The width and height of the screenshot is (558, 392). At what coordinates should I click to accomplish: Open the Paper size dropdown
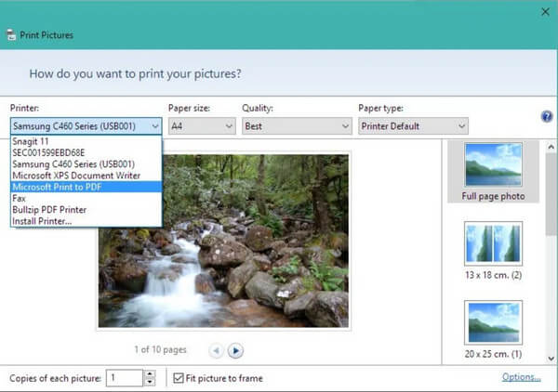pyautogui.click(x=202, y=125)
